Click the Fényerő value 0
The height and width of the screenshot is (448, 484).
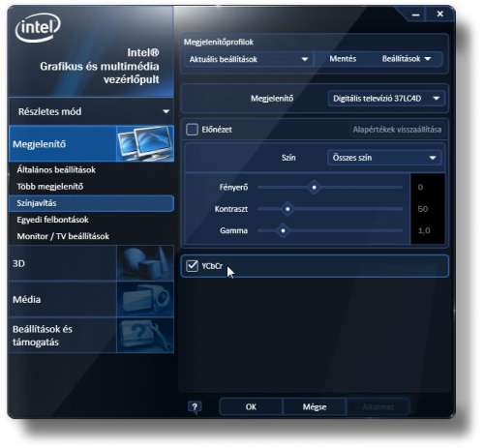tap(420, 188)
